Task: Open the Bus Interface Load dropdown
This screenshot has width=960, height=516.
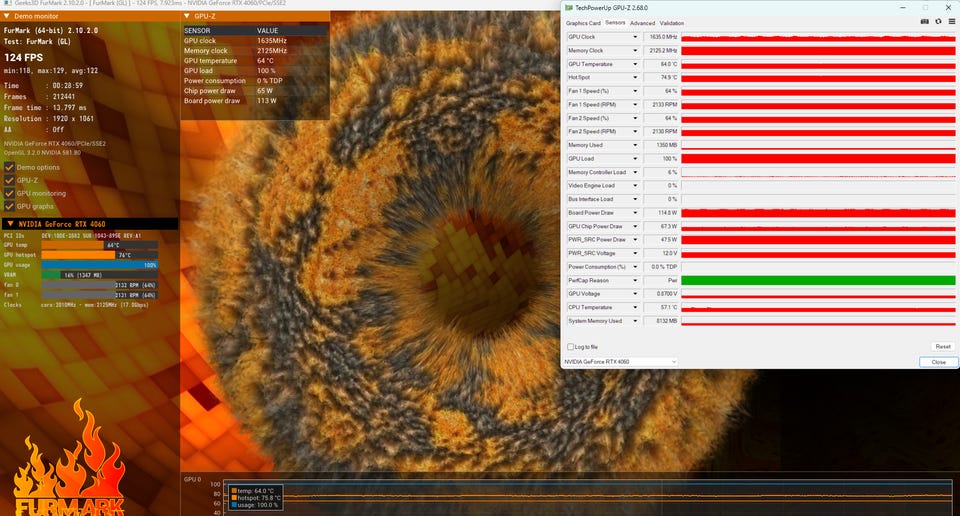Action: (634, 199)
